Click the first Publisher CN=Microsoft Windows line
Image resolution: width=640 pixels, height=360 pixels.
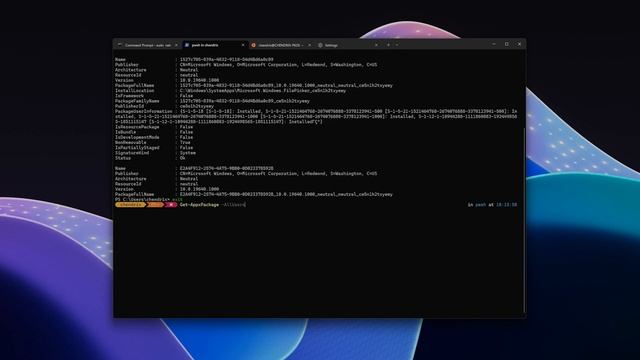pyautogui.click(x=278, y=65)
